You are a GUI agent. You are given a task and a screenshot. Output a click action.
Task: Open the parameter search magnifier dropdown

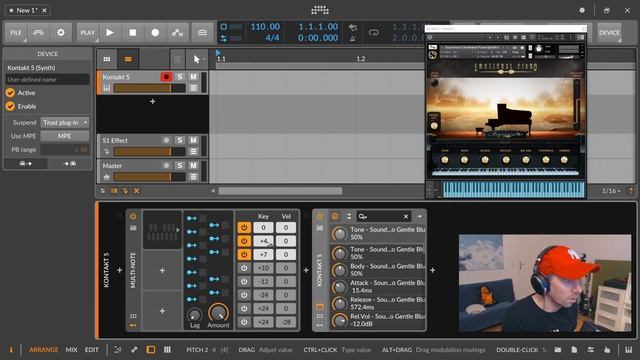(362, 216)
